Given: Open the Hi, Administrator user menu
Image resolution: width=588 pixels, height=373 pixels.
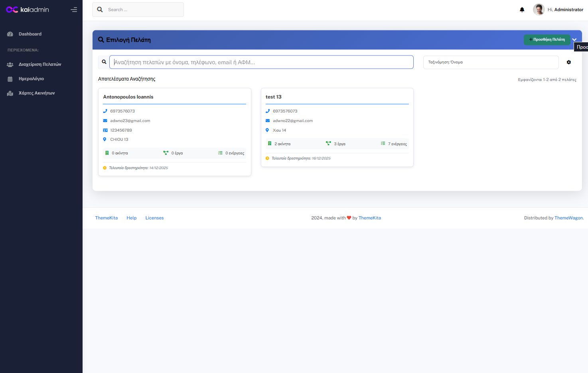Looking at the screenshot, I should tap(565, 10).
